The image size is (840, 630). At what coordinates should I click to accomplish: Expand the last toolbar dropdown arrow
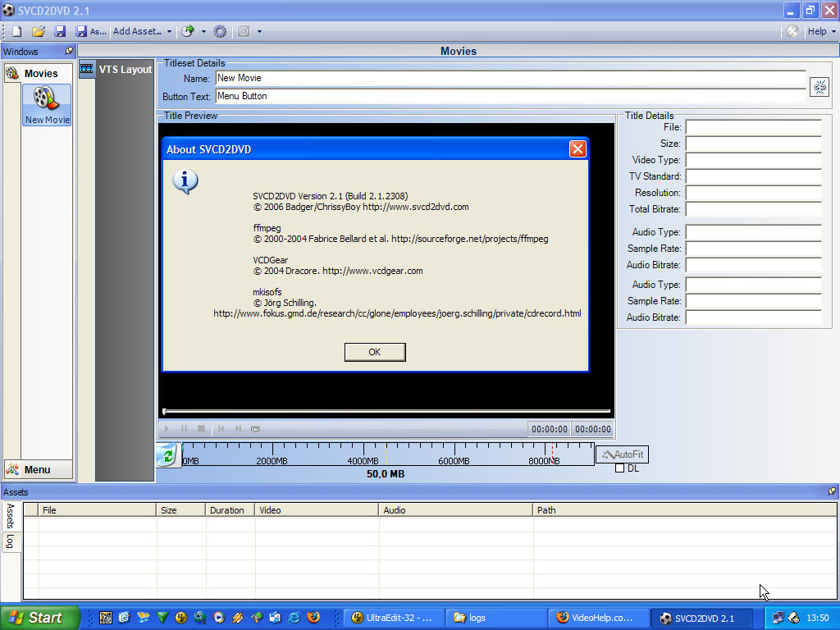(x=259, y=32)
